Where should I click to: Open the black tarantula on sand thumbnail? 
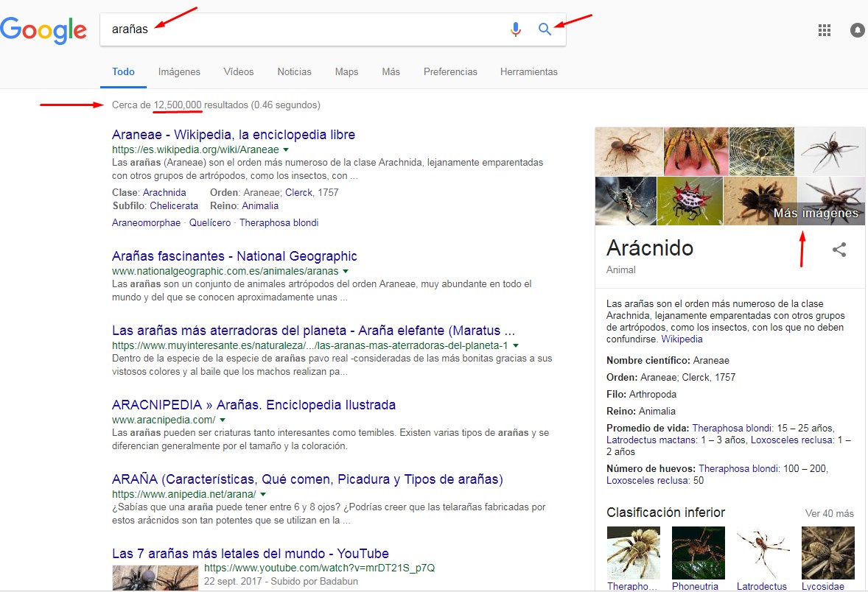pyautogui.click(x=760, y=201)
